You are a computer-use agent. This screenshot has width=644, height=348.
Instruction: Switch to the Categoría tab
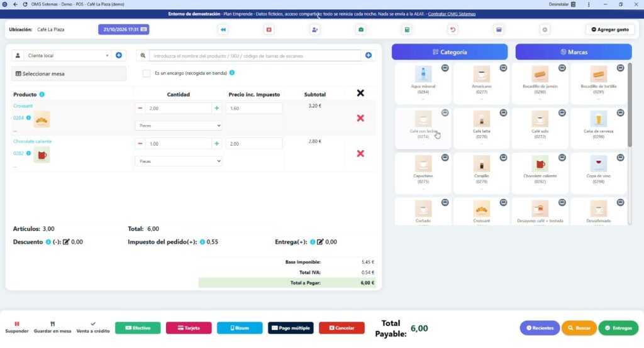tap(450, 52)
